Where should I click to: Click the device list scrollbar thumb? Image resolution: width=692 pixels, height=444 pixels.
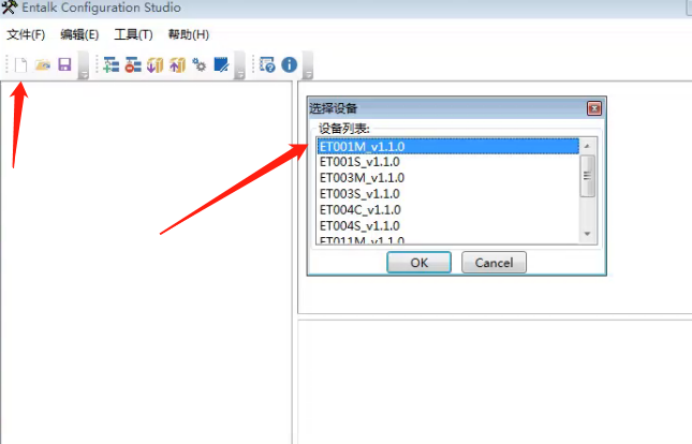pyautogui.click(x=587, y=176)
